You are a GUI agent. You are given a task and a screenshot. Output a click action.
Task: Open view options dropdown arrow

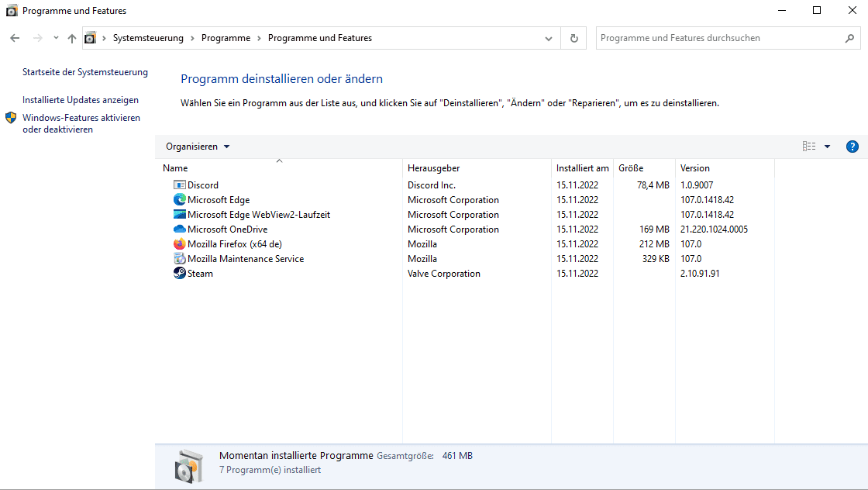(827, 147)
